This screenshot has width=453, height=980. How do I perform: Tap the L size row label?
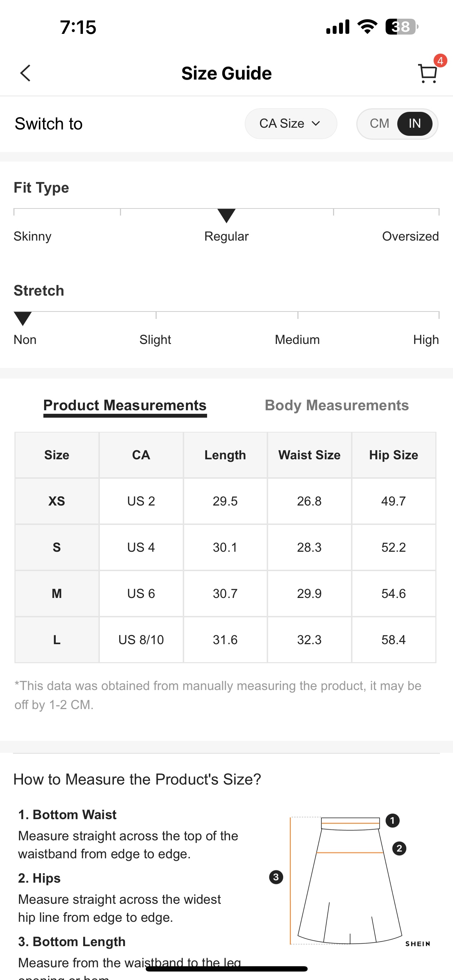57,640
